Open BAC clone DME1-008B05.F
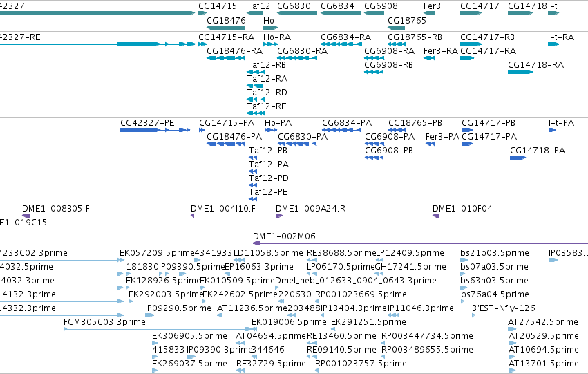588x374 pixels. (56, 209)
